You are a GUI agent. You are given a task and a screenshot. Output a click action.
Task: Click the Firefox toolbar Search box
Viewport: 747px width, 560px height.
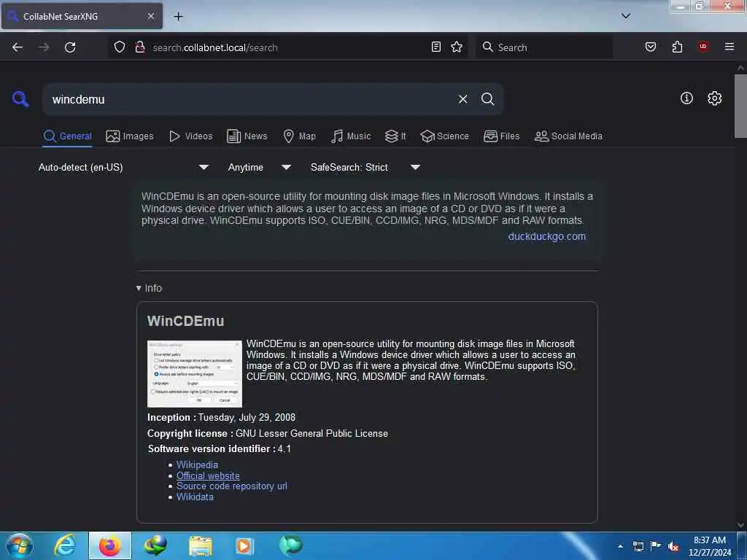pos(544,47)
